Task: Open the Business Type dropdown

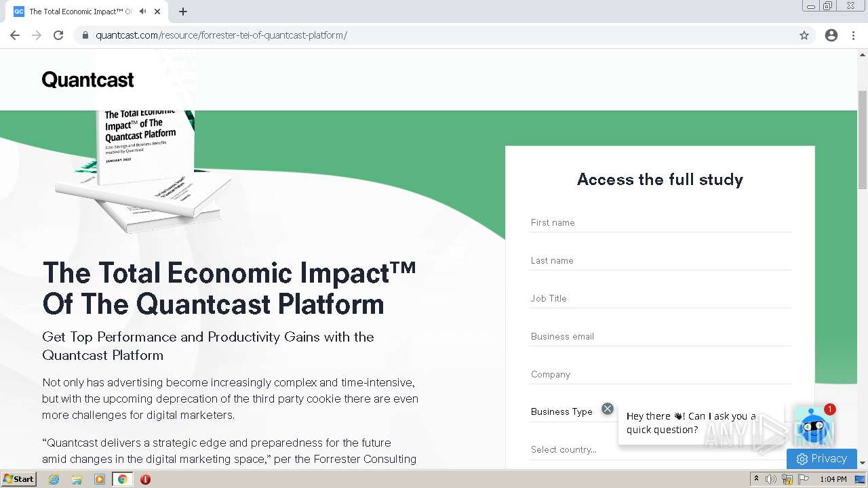Action: [660, 411]
